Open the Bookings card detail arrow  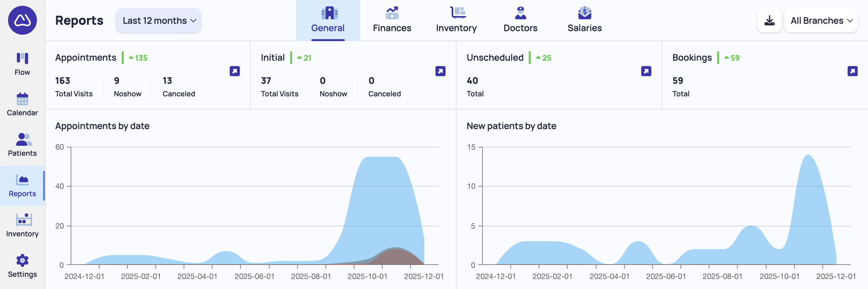852,71
